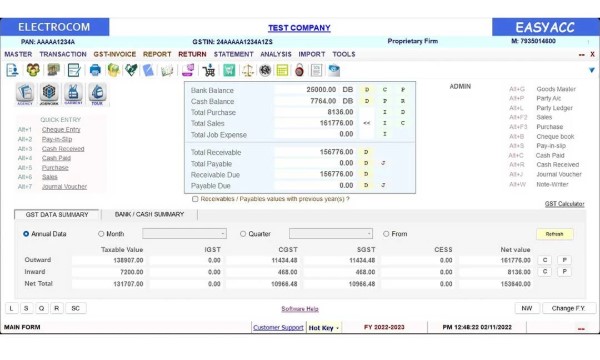
Task: Select the Quarter radio button
Action: click(x=243, y=234)
